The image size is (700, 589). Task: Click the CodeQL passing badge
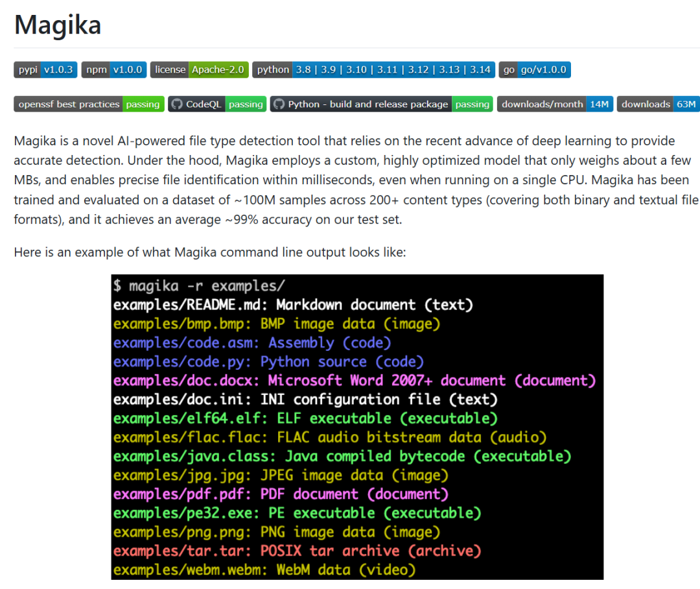point(217,104)
